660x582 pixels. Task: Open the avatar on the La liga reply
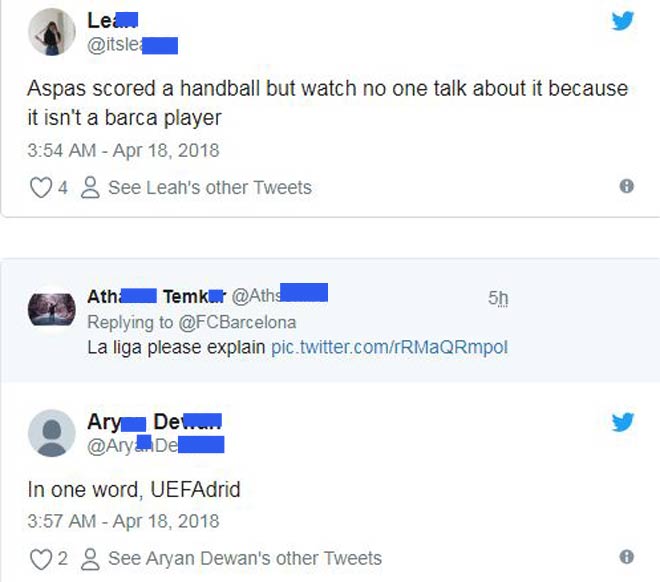click(52, 310)
